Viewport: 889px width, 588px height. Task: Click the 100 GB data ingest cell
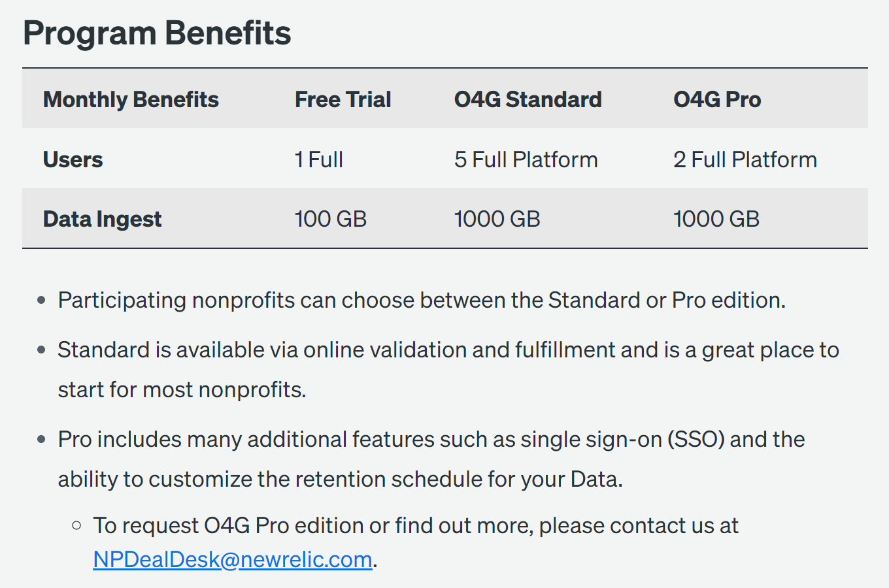[x=331, y=219]
